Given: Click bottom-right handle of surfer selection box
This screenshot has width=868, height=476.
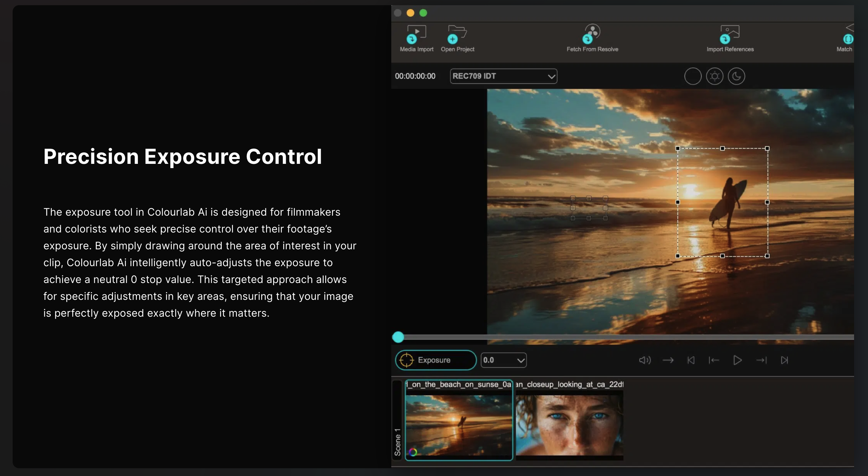Looking at the screenshot, I should (x=767, y=256).
